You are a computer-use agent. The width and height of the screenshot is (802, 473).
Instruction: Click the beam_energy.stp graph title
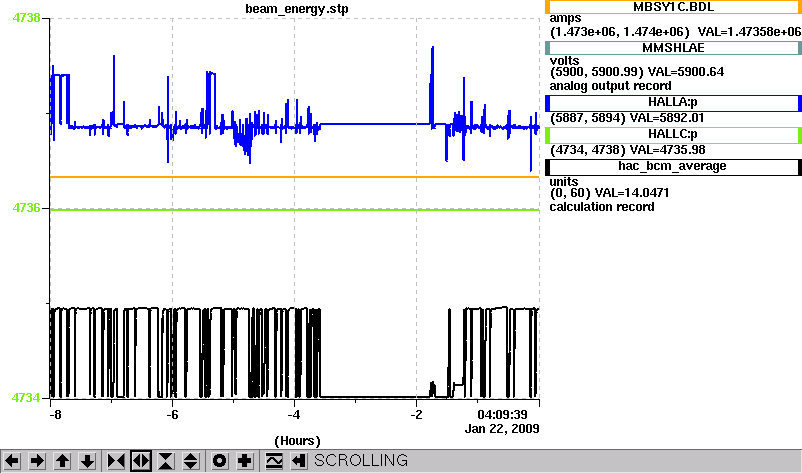click(x=297, y=9)
